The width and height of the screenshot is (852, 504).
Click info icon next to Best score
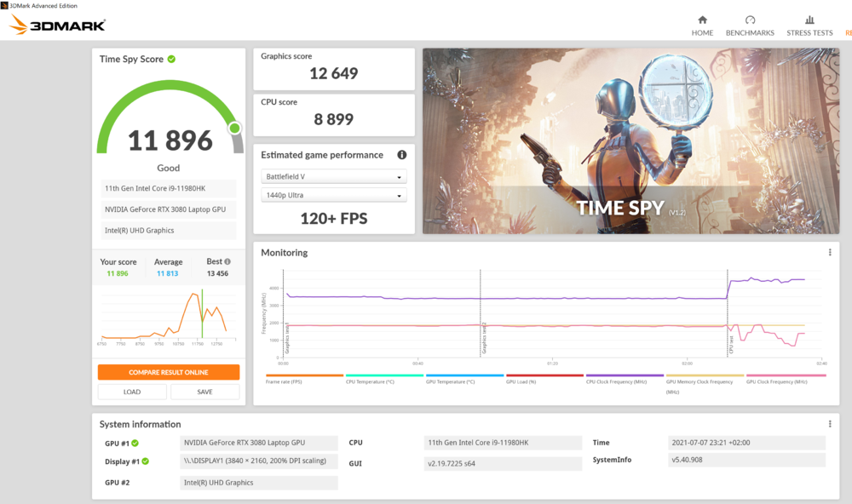click(227, 262)
